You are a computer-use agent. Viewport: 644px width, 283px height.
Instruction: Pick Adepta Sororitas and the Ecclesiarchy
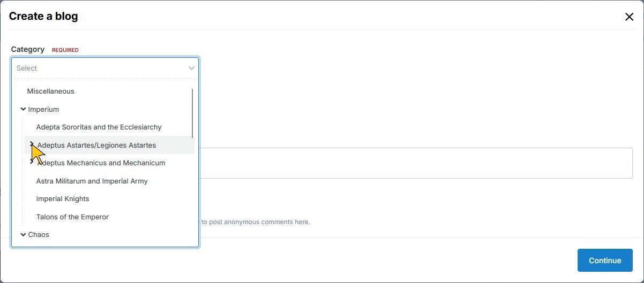pos(99,127)
